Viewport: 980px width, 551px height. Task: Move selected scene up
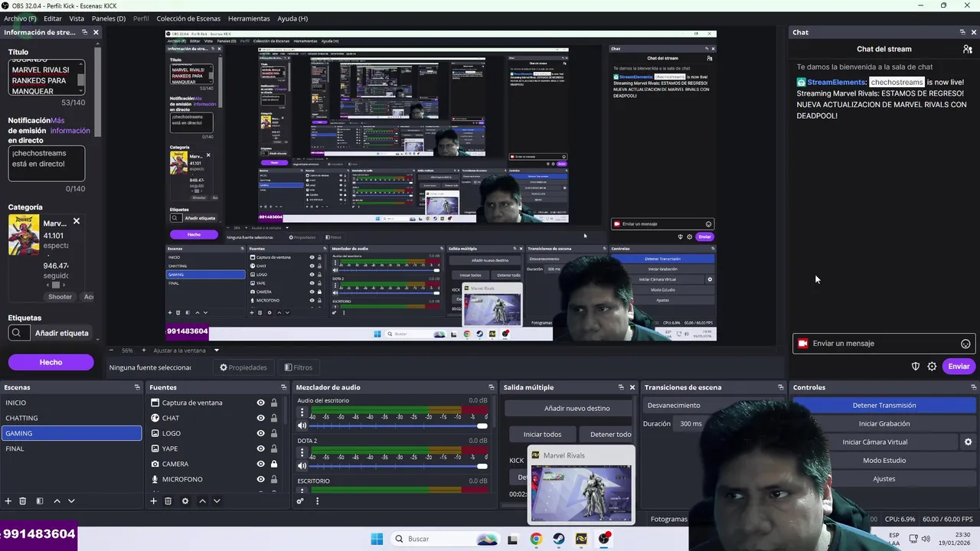tap(57, 500)
